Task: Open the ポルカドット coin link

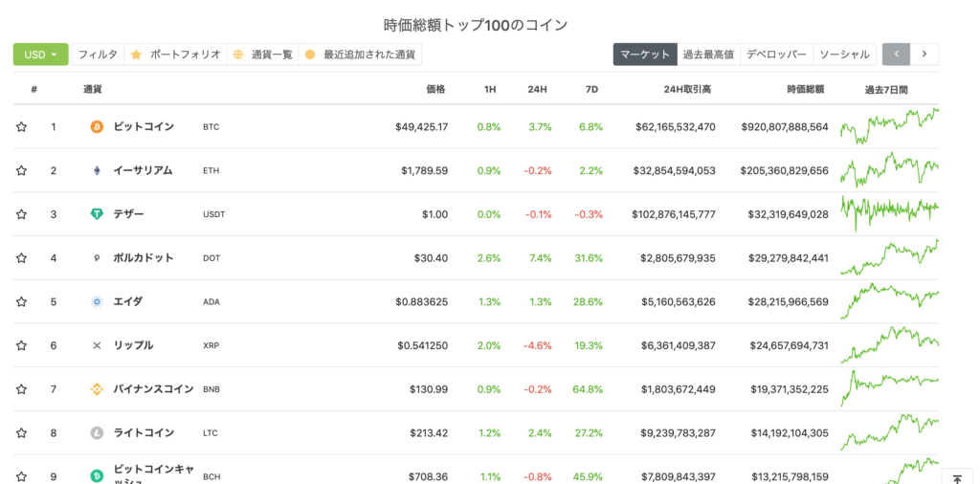Action: [144, 258]
